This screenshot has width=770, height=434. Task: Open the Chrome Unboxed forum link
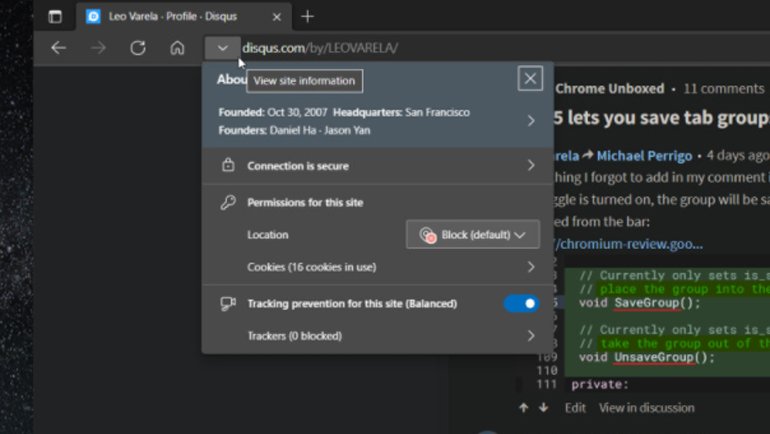(x=609, y=89)
